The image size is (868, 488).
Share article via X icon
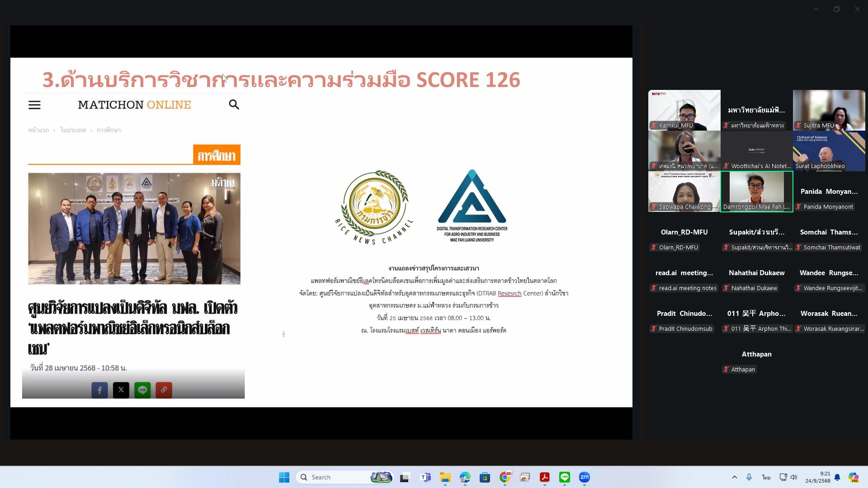click(x=121, y=390)
